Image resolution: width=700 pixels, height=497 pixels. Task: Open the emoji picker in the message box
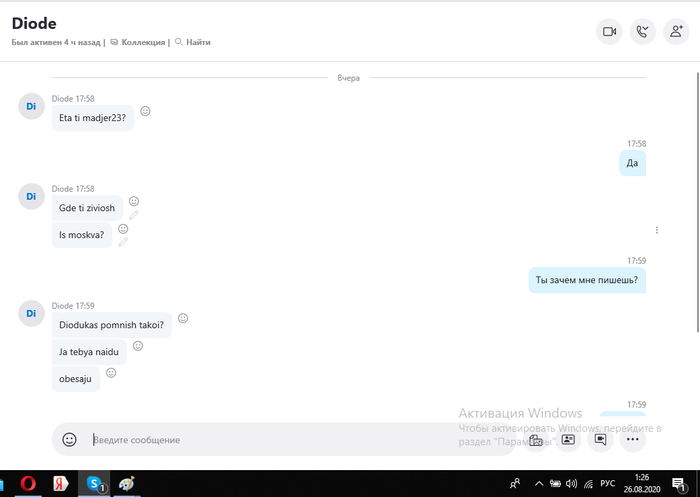pos(69,440)
